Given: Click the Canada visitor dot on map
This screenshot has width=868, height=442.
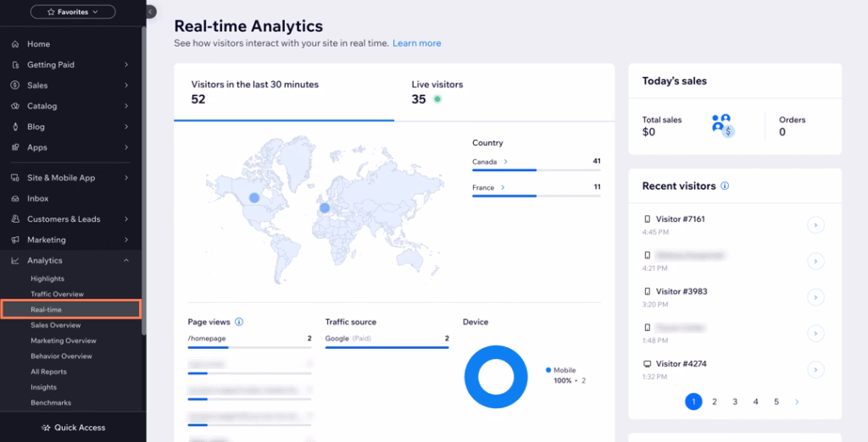Looking at the screenshot, I should pos(253,198).
